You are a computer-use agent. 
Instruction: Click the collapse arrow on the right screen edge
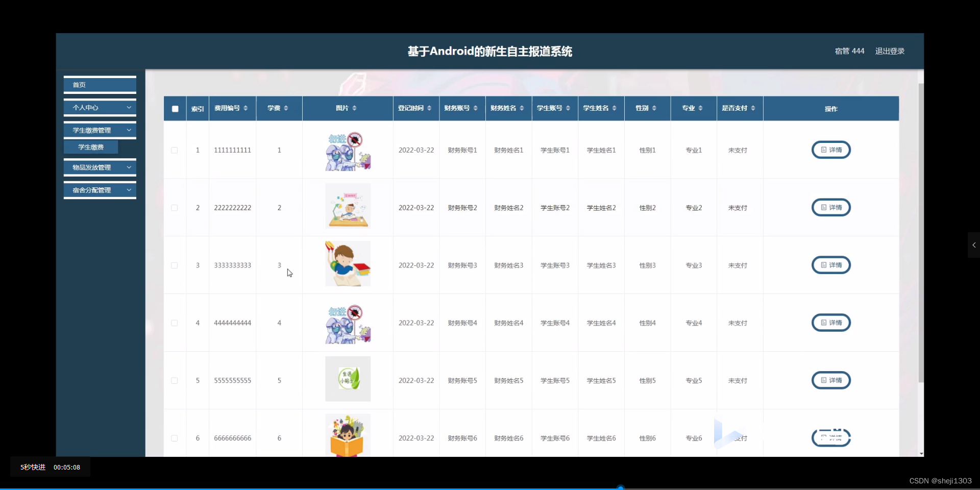(974, 245)
